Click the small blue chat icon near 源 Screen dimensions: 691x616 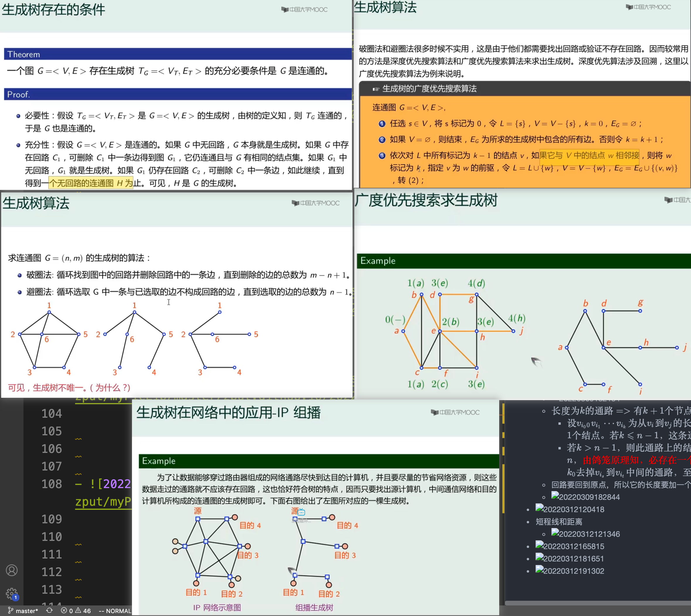click(x=301, y=512)
